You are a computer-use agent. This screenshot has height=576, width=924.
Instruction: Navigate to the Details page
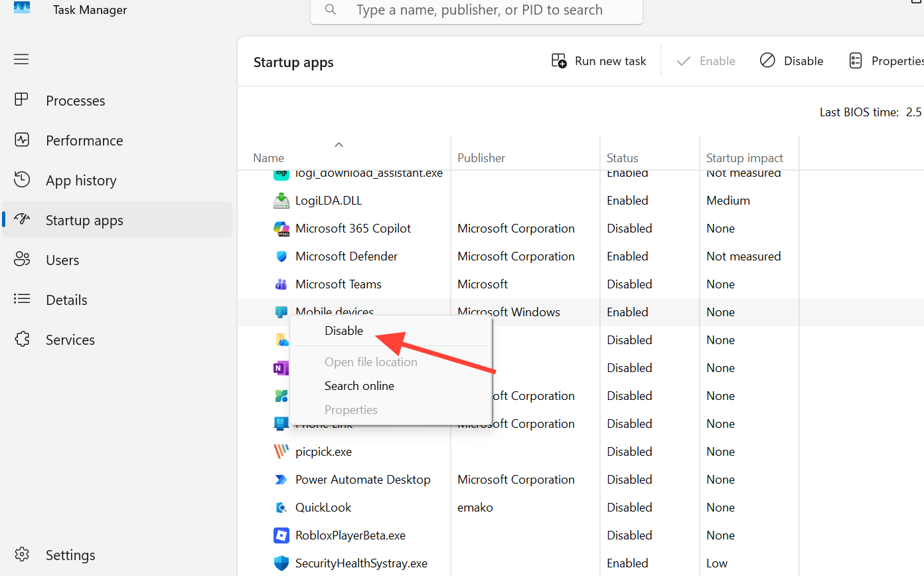(x=66, y=300)
